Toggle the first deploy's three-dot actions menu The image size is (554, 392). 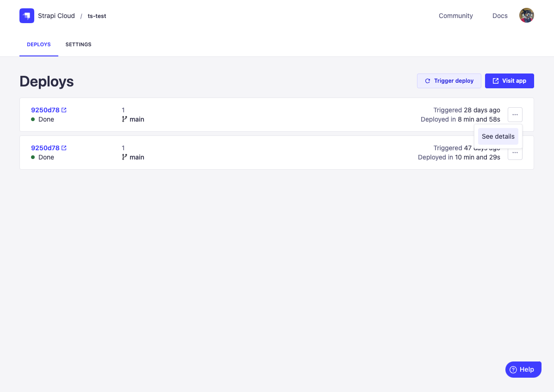[x=515, y=114]
